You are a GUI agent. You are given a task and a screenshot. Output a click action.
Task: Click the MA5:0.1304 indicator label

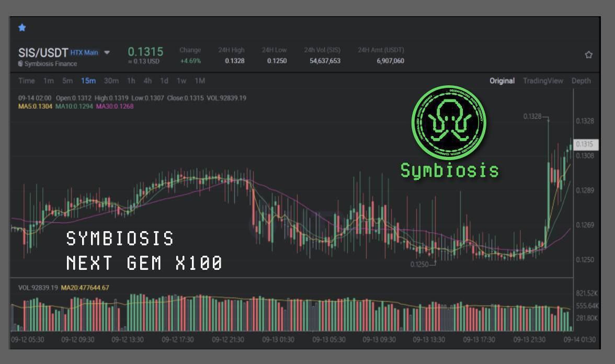pyautogui.click(x=36, y=106)
